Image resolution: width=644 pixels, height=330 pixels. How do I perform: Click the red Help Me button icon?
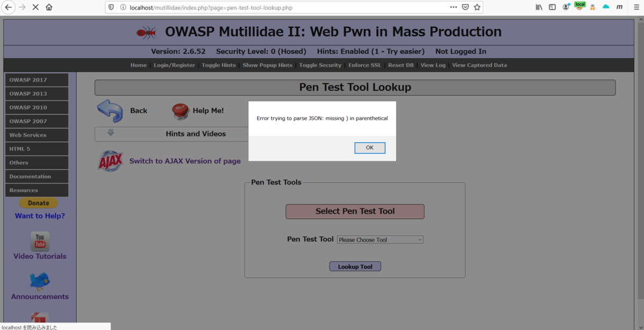(180, 111)
